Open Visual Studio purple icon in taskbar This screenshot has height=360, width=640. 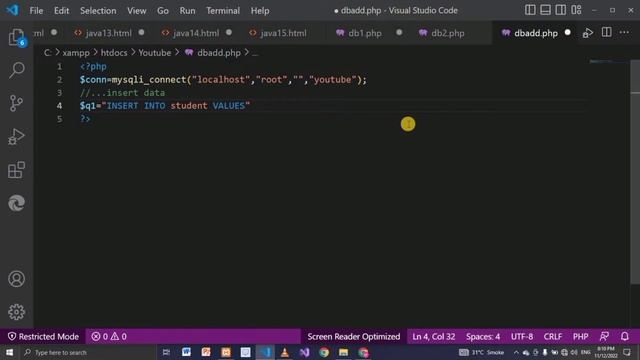click(x=304, y=352)
